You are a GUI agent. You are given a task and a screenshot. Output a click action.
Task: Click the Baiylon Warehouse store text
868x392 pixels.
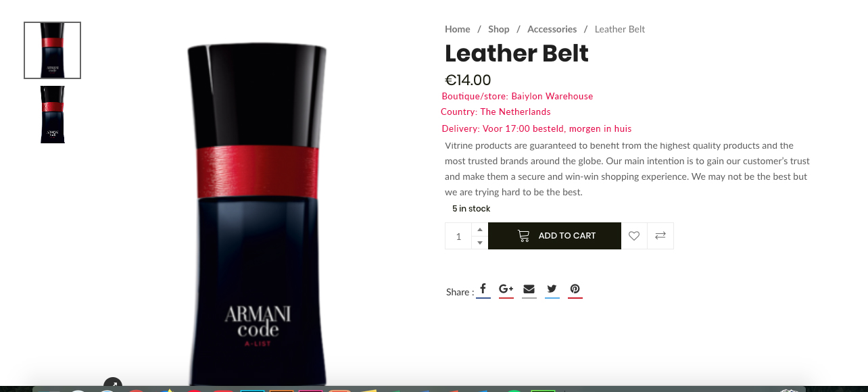552,96
